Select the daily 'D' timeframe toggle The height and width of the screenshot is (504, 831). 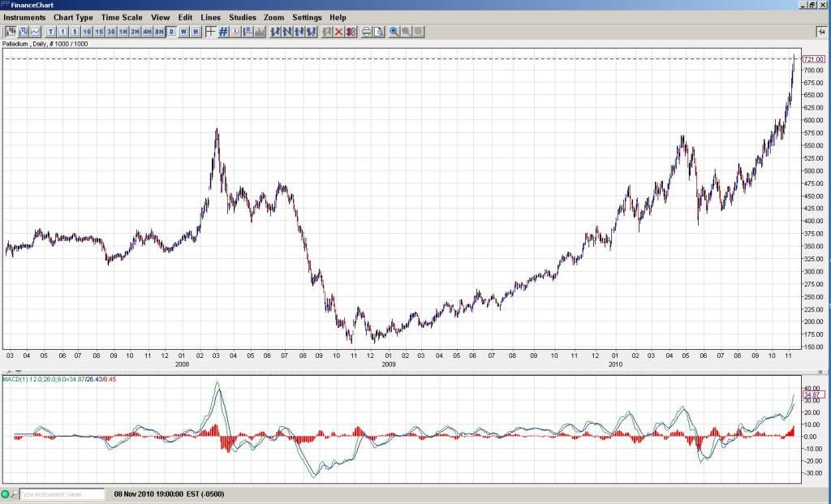(x=171, y=32)
